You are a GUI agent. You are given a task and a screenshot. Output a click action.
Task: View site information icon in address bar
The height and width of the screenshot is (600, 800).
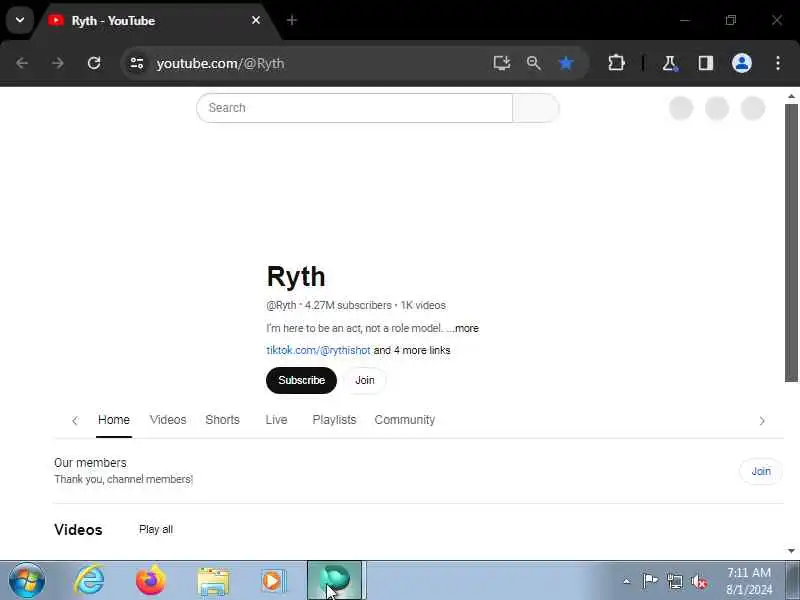click(137, 63)
